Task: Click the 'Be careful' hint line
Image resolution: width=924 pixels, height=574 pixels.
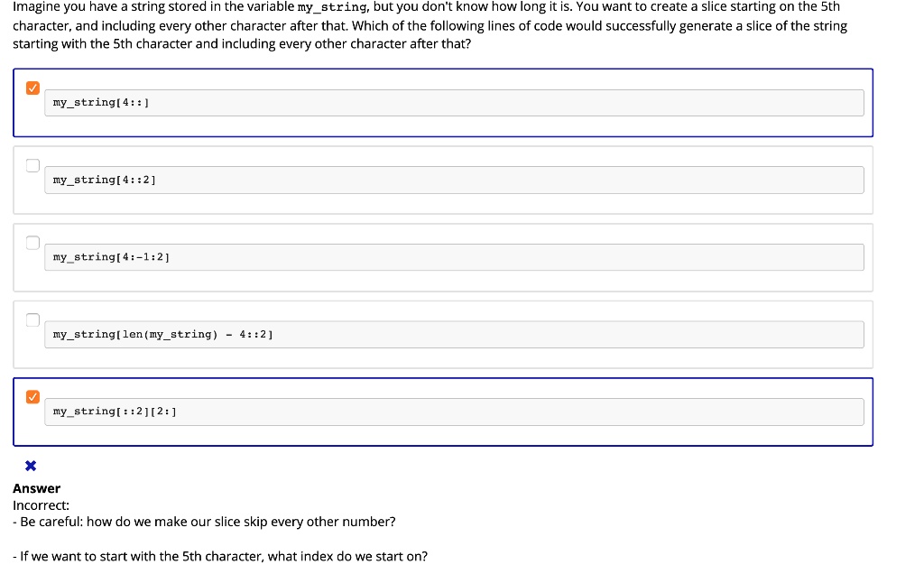Action: (x=204, y=523)
